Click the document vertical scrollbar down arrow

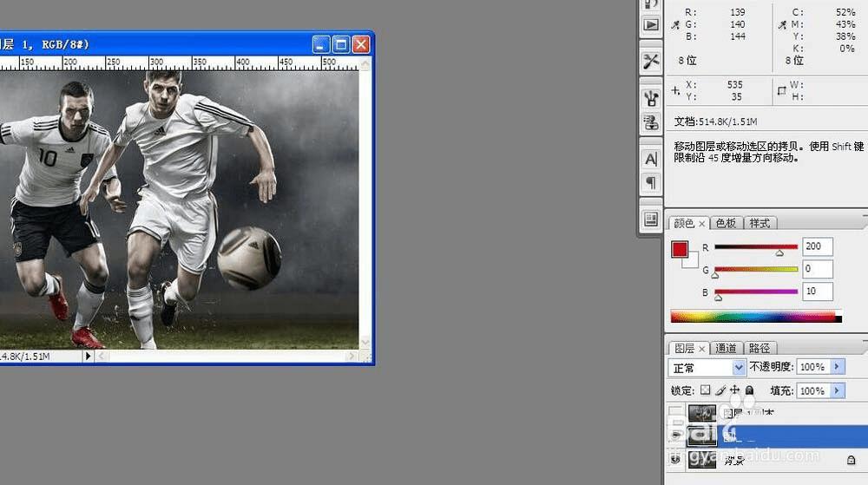(365, 343)
